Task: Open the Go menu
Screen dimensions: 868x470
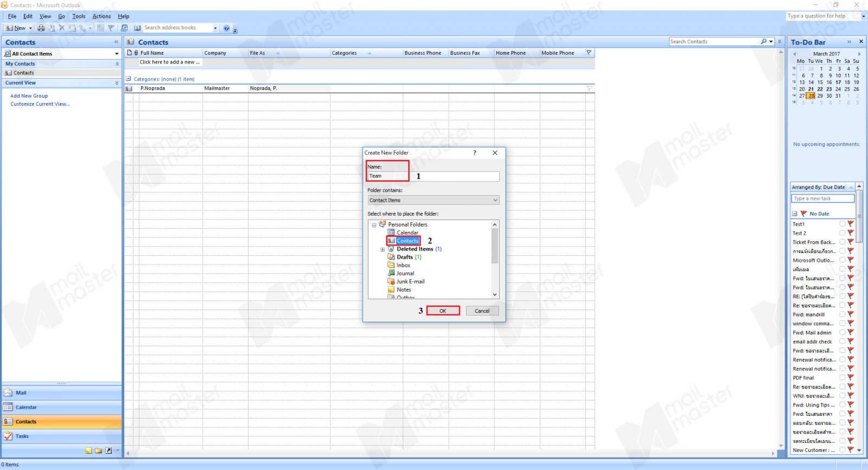Action: [61, 16]
